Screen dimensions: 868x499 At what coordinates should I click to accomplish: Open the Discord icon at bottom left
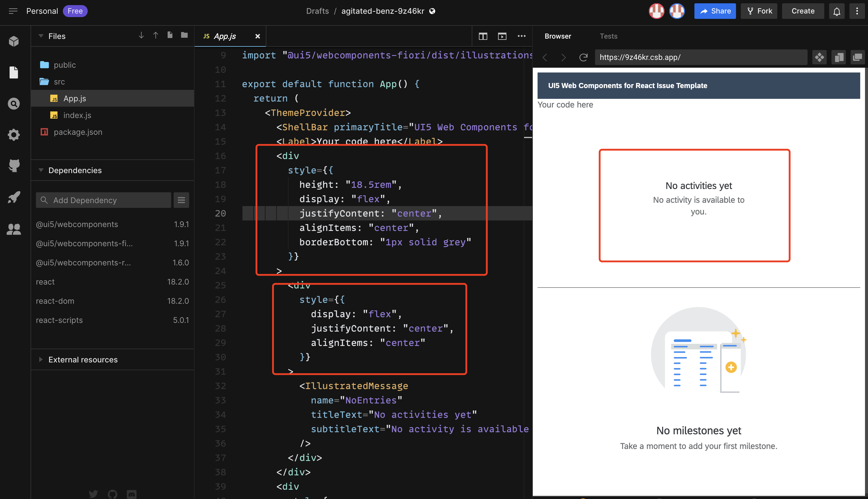(131, 494)
